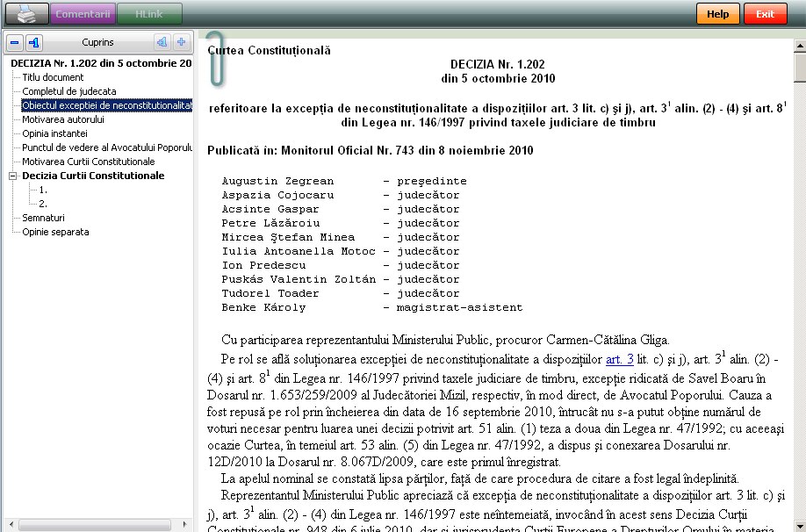Screen dimensions: 806x532
Task: Collapse the Decizia Curtii Constitutionale node
Action: pos(13,176)
